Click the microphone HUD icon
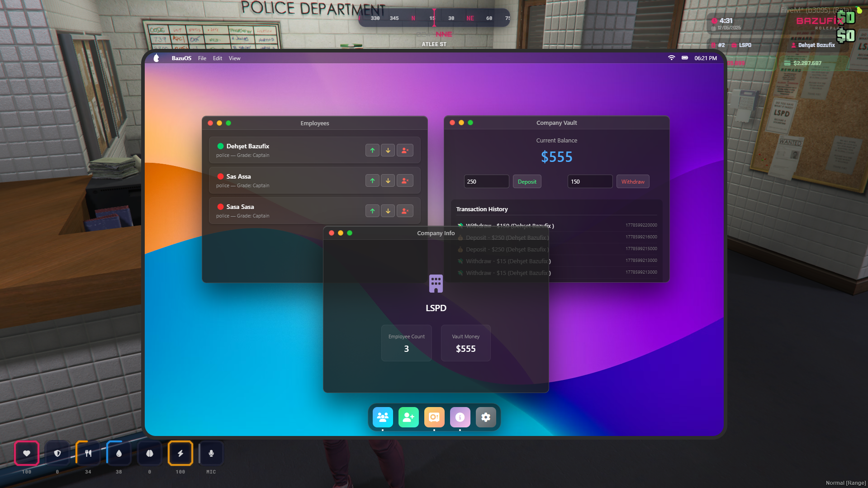The width and height of the screenshot is (868, 488). [x=211, y=453]
